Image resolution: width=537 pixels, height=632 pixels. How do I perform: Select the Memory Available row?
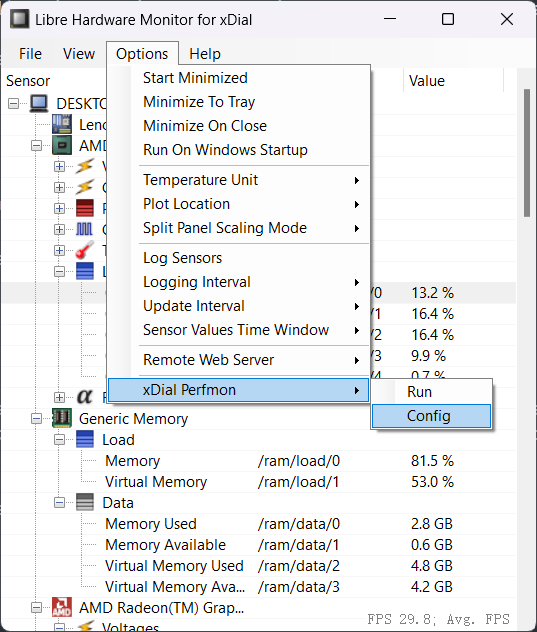[259, 545]
